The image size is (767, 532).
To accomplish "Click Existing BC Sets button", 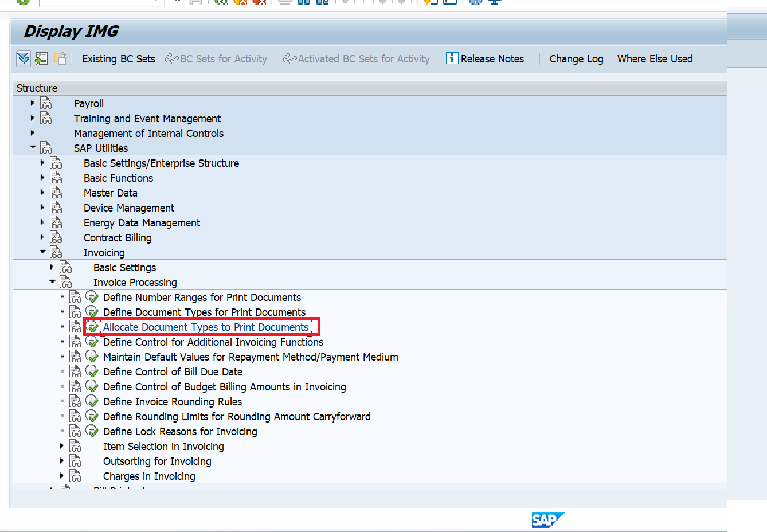I will (x=119, y=58).
